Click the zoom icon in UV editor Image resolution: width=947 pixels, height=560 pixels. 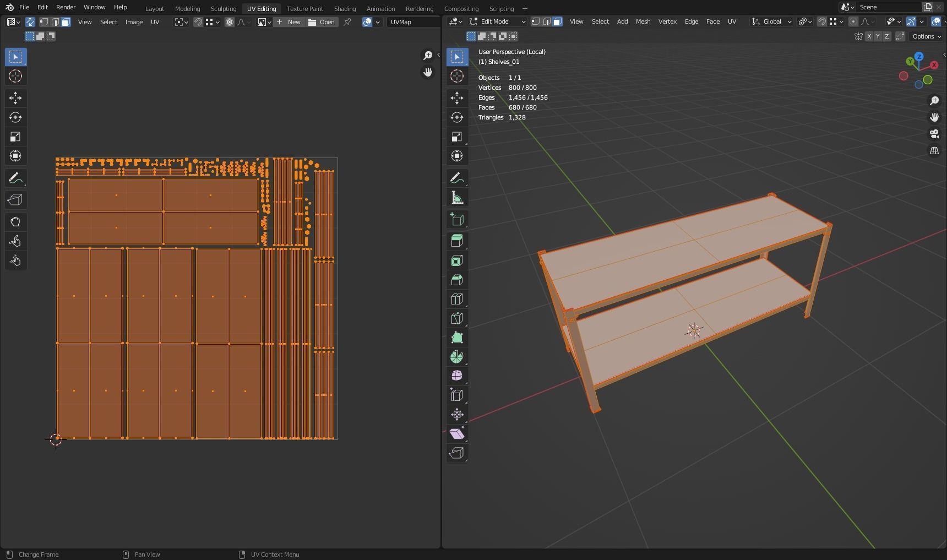428,55
